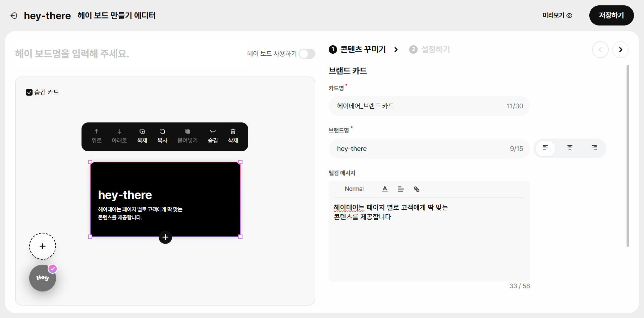Open preview with 미리보기 eye button
Screen dimensions: 644x318
(x=557, y=15)
